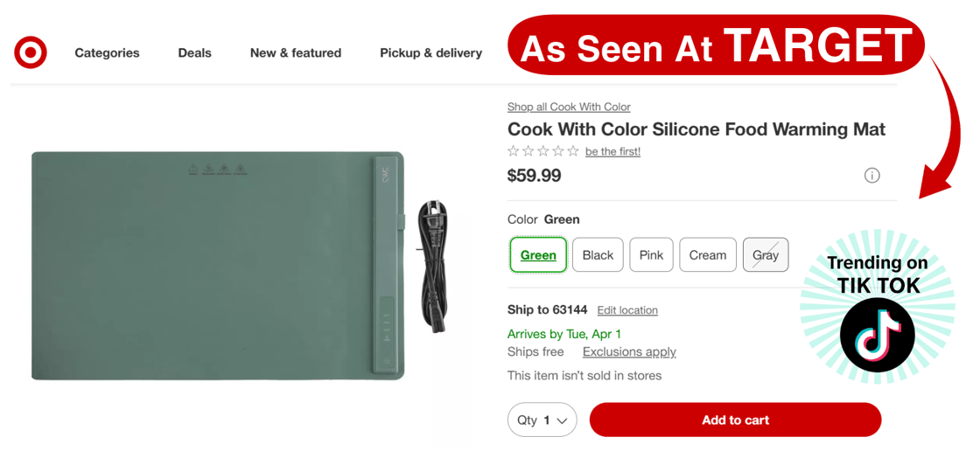Select the Black color option
Viewport: 980px width, 458px height.
click(598, 255)
